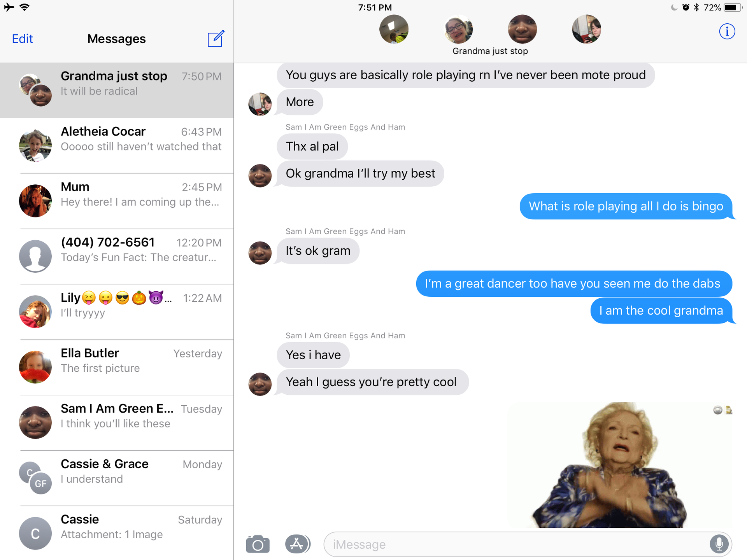Open the Lily emoji conversation
Image resolution: width=747 pixels, height=560 pixels.
click(x=117, y=312)
